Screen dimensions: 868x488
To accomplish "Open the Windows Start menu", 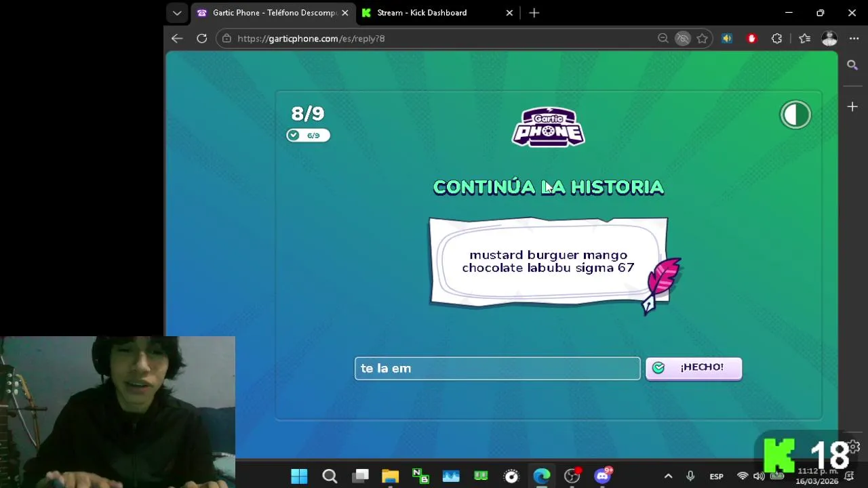I will [x=299, y=476].
